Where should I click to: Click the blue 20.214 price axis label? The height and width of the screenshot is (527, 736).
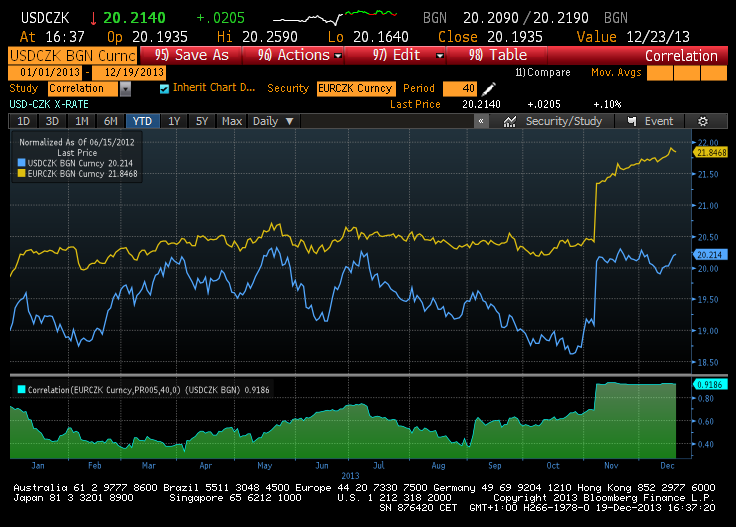point(711,255)
